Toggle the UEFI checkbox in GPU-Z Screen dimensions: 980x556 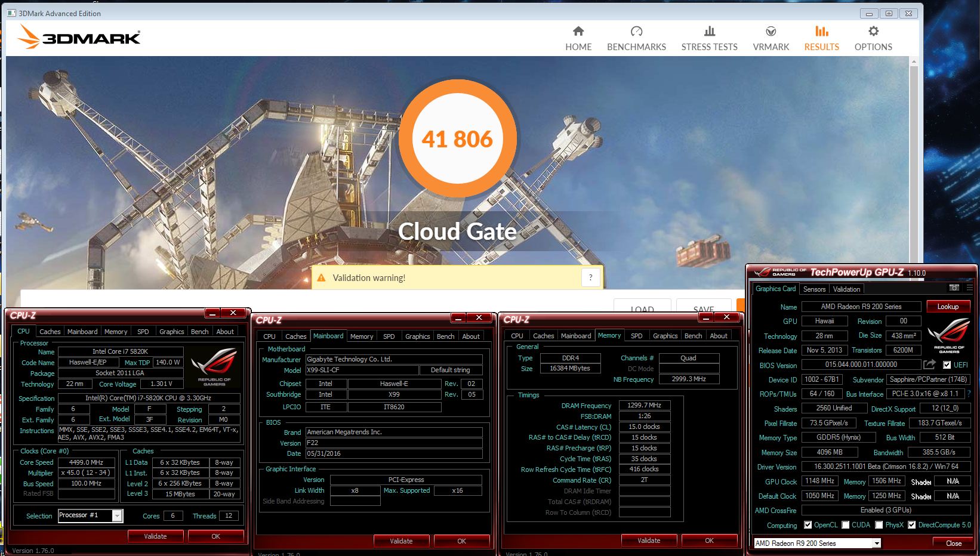coord(947,365)
